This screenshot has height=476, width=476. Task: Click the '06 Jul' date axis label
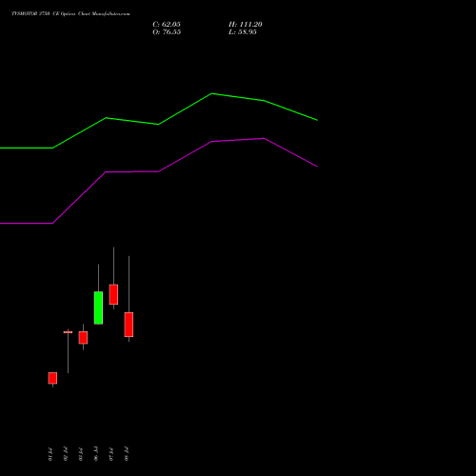[x=96, y=454]
